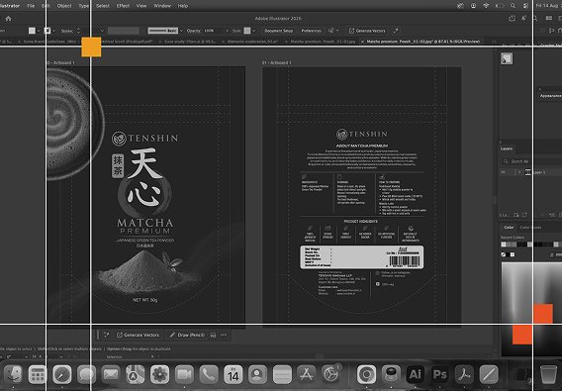Image resolution: width=562 pixels, height=392 pixels.
Task: Click the Document Setup button
Action: coord(278,31)
